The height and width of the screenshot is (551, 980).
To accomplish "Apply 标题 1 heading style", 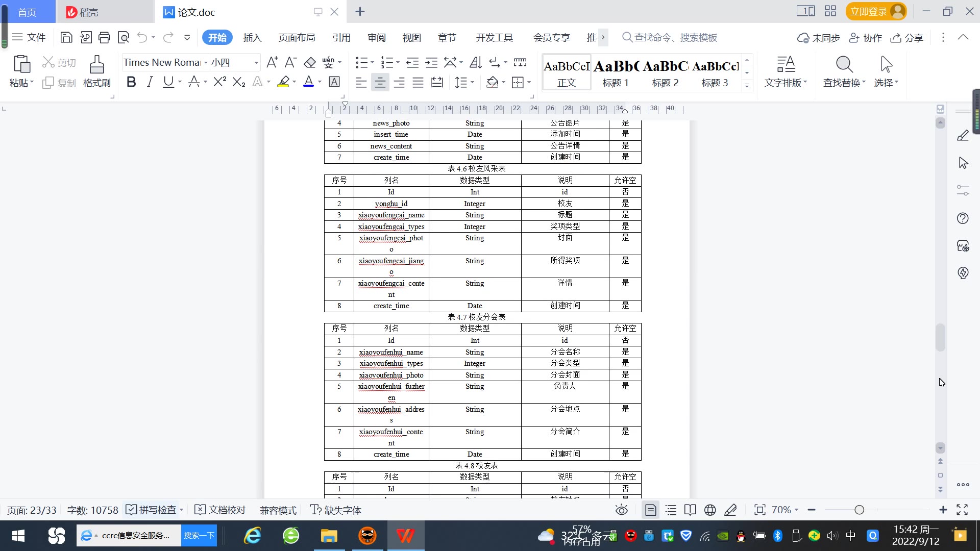I will pos(616,72).
